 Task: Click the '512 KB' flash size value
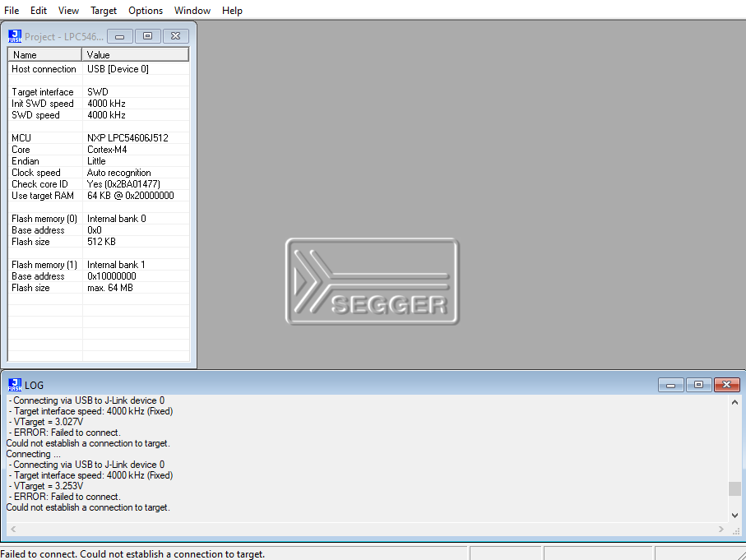pos(101,241)
